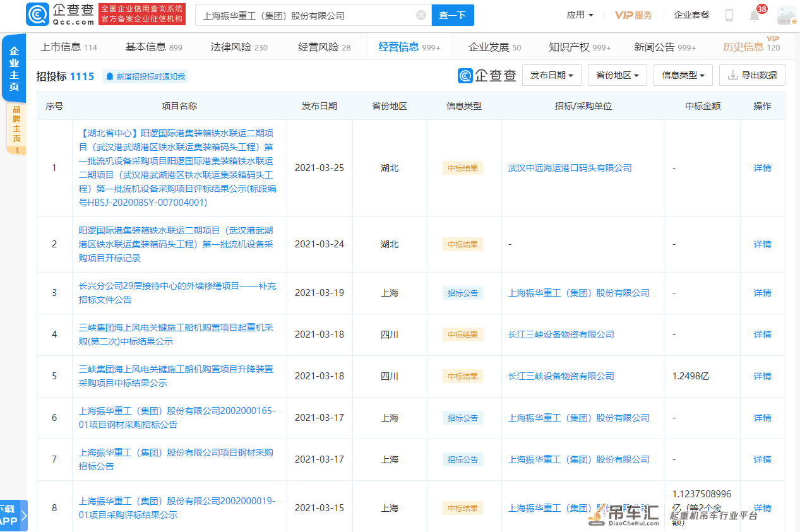Open VIP服务 page

point(633,15)
